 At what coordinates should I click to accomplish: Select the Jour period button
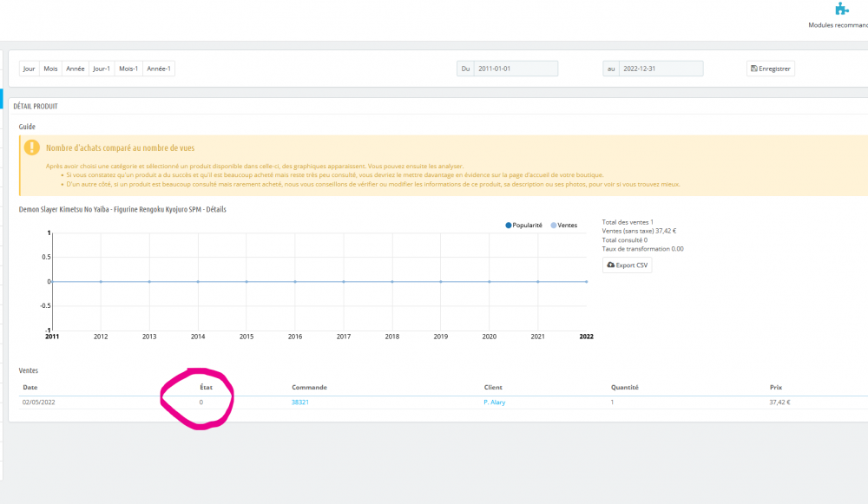(x=29, y=69)
